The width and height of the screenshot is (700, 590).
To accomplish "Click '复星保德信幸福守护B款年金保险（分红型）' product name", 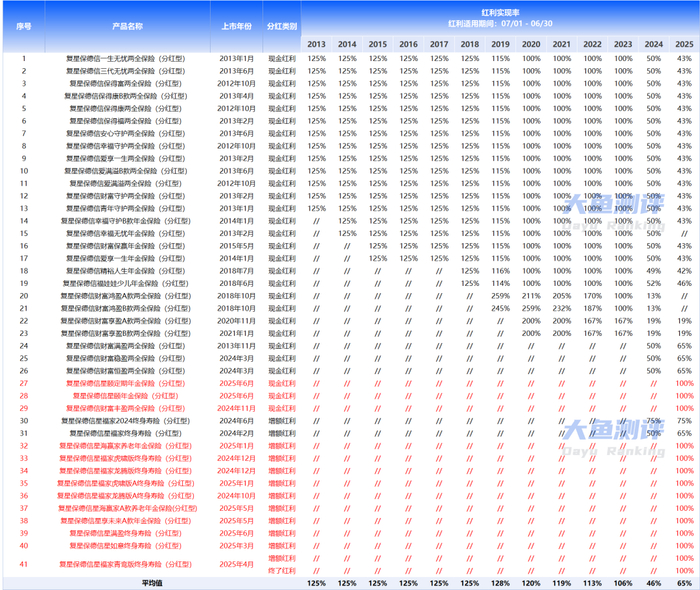I will [x=125, y=221].
